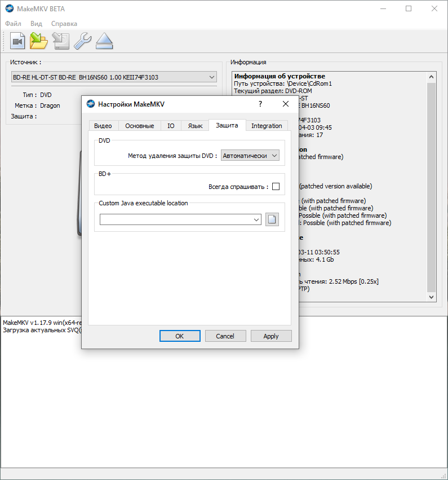
Task: Click the Загрузка актуальных SVQ log line
Action: [42, 330]
